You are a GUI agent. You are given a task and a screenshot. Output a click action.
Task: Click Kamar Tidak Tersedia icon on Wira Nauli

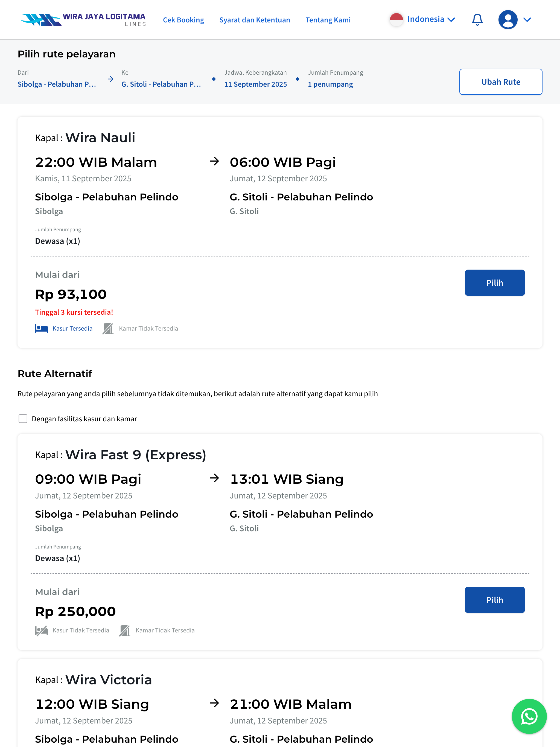click(108, 328)
